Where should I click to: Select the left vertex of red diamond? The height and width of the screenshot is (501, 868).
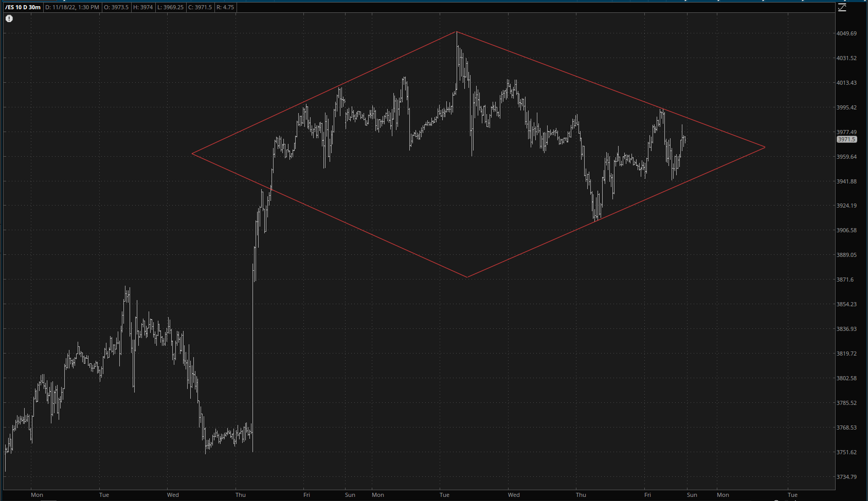pos(192,153)
